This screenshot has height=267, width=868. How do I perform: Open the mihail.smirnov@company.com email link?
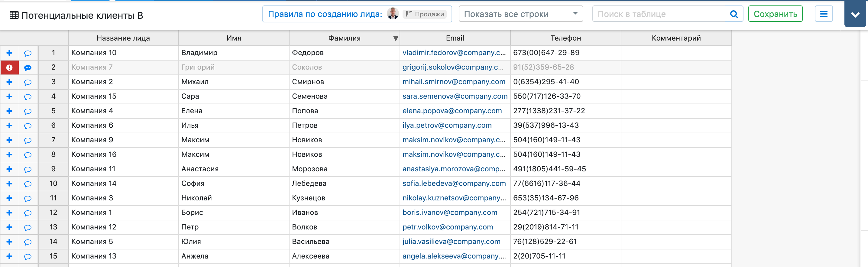[454, 82]
